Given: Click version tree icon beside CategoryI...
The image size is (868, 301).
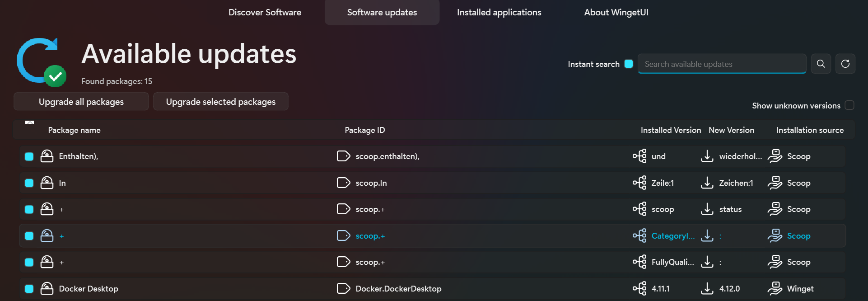Looking at the screenshot, I should [x=639, y=235].
